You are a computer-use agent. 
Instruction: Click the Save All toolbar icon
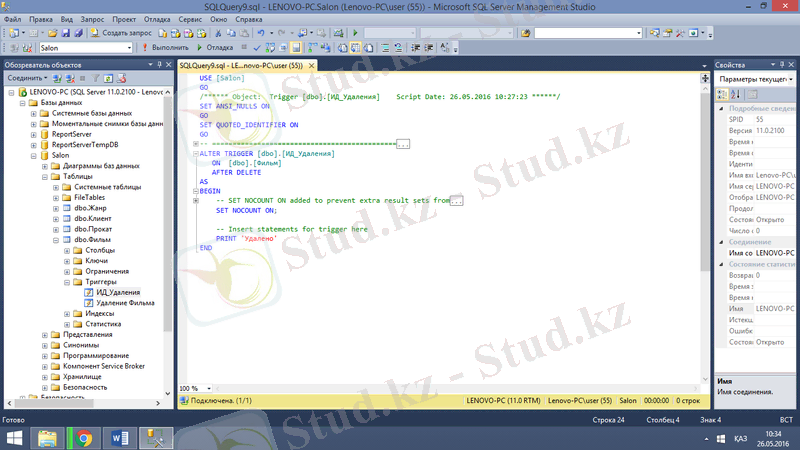click(78, 33)
